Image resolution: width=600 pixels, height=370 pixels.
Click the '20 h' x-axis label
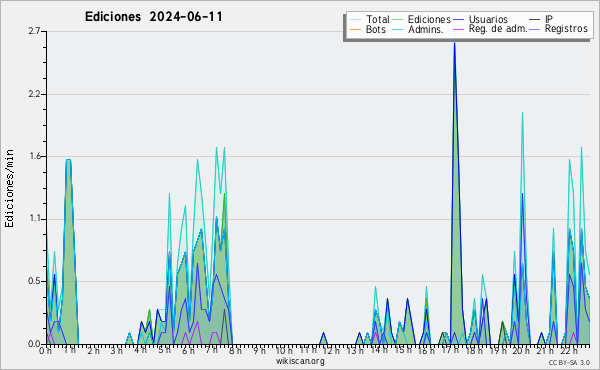click(521, 351)
